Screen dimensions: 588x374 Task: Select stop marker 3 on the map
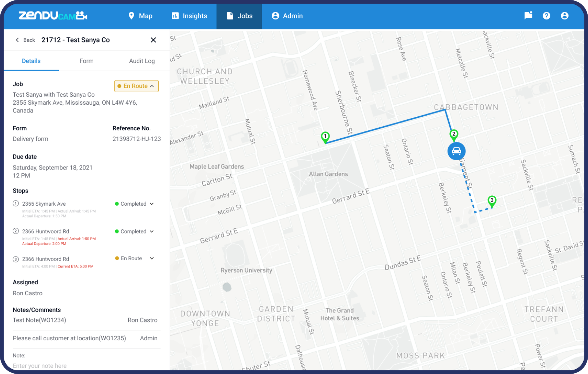(x=492, y=200)
